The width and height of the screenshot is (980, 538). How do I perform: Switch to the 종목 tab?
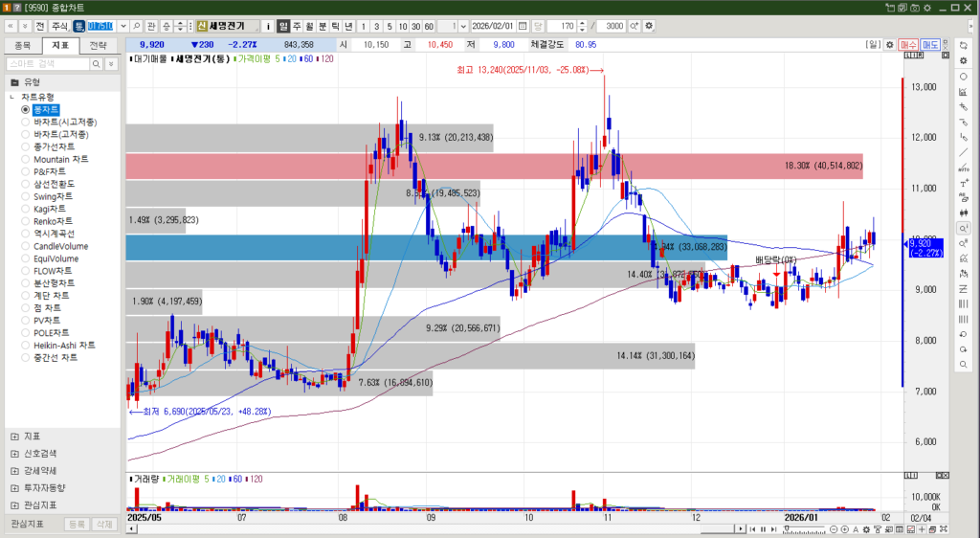23,45
